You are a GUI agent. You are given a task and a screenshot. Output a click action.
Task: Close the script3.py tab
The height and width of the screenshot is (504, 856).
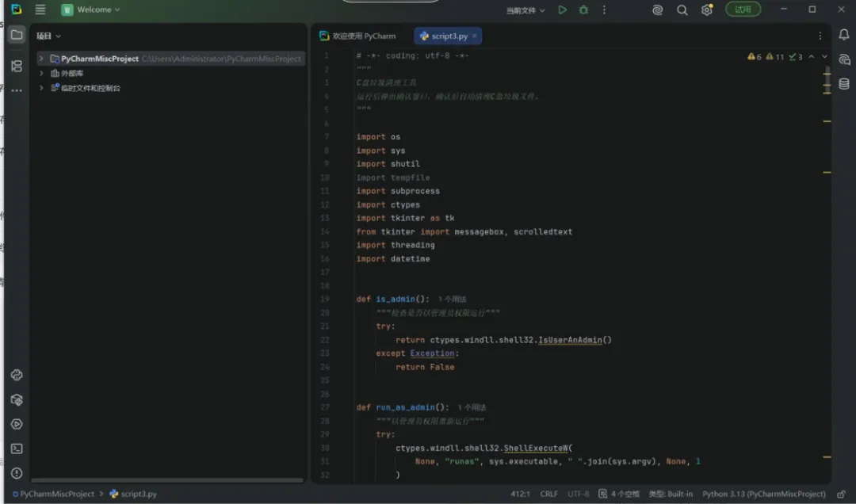[475, 36]
